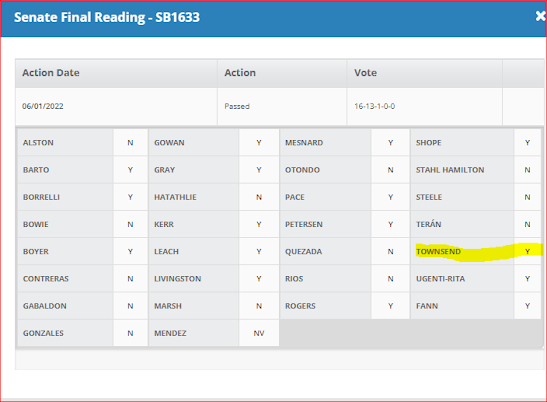Viewport: 547px width, 402px height.
Task: Click the Senate Final Reading - SB1633 title
Action: click(107, 17)
